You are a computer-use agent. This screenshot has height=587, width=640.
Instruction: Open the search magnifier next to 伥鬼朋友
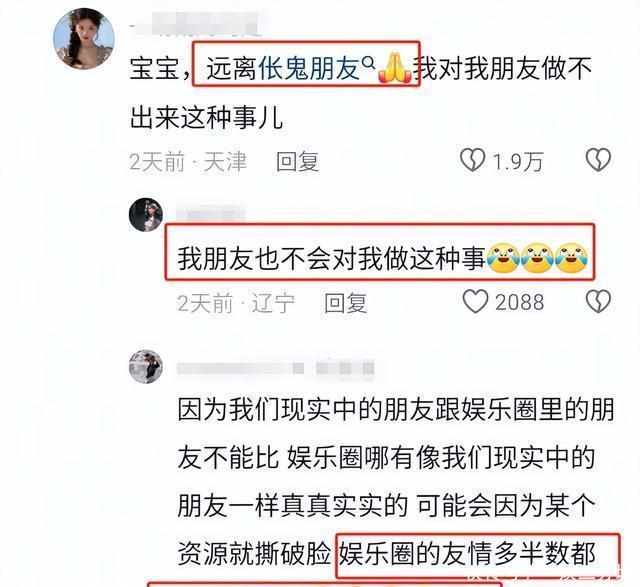tap(369, 62)
